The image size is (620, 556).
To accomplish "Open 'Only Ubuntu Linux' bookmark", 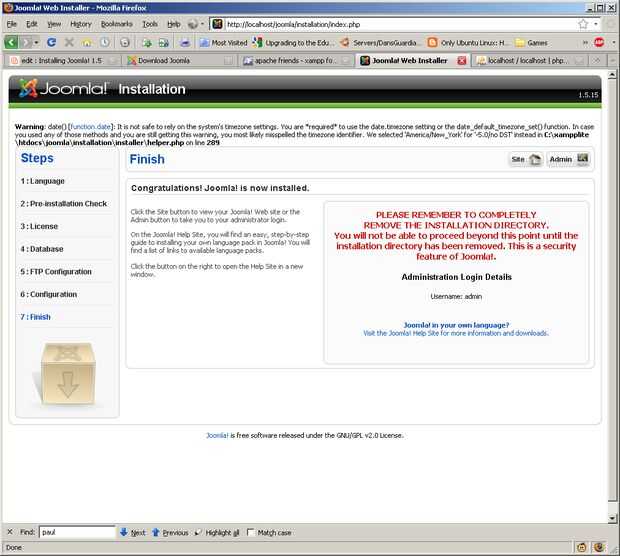I will (468, 43).
